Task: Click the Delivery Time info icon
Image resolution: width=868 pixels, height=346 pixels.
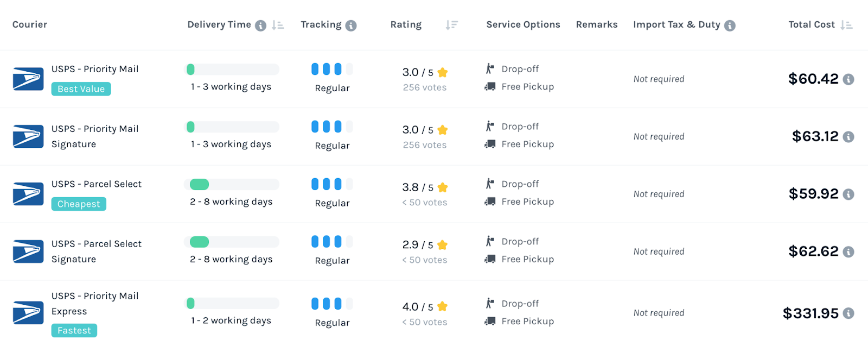Action: (260, 26)
